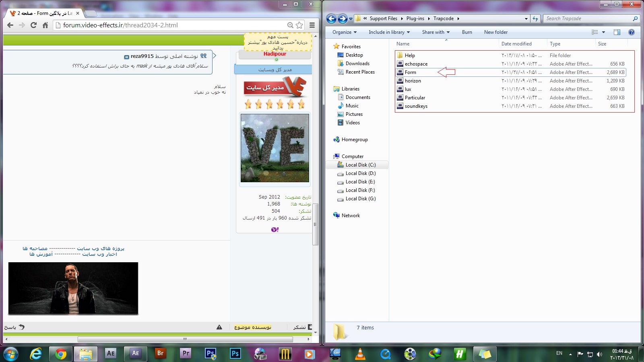This screenshot has width=644, height=362.
Task: Open Documents library
Action: [357, 97]
